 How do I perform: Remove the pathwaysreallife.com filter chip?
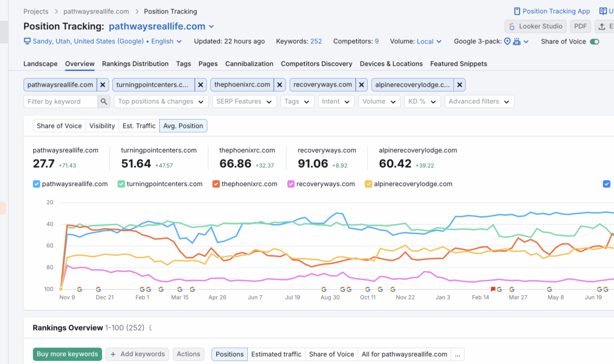(x=103, y=84)
